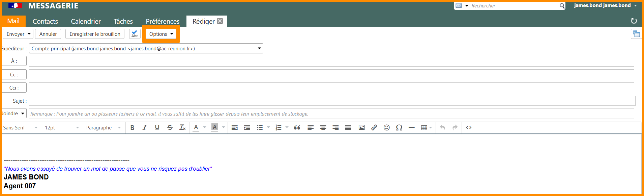Click the spell check Abc icon
Viewport: 644px width, 196px height.
135,34
